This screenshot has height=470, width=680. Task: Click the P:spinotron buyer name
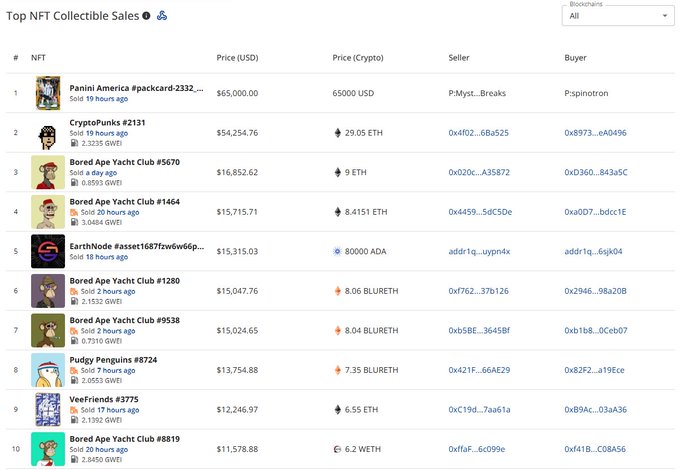coord(586,93)
